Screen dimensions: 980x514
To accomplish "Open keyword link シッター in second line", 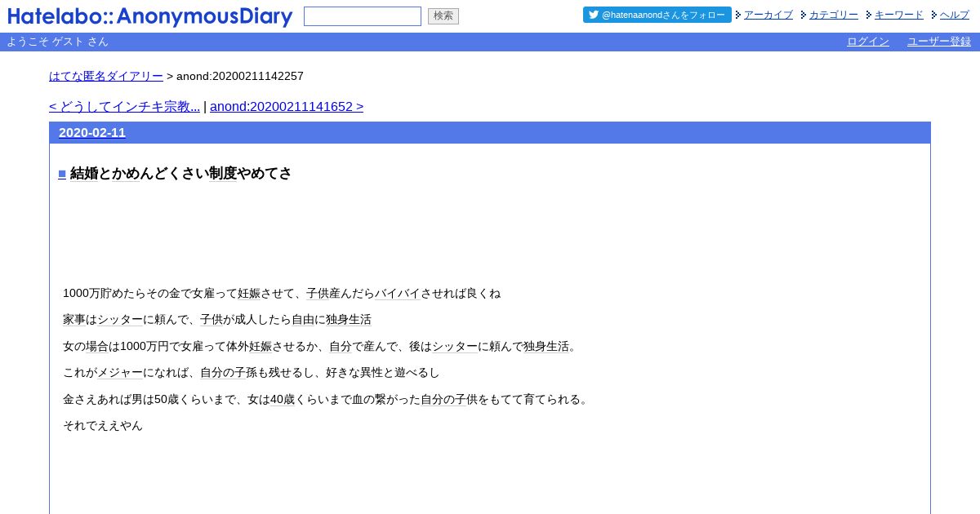I will coord(120,320).
